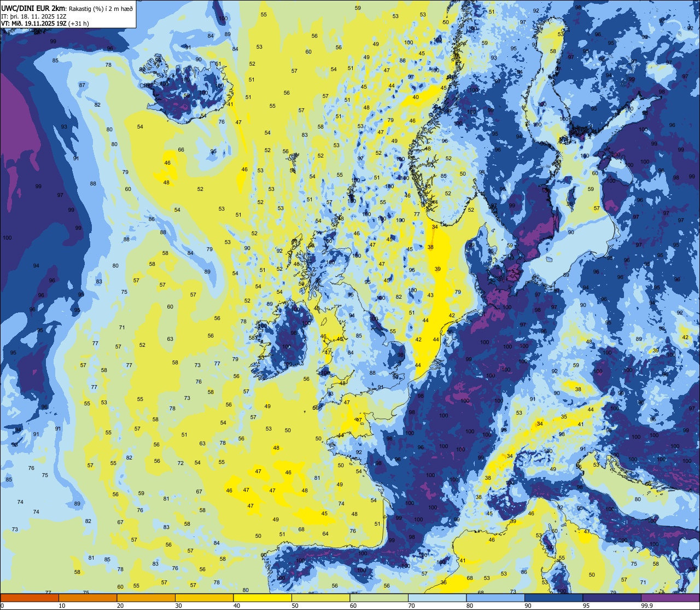700x610 pixels.
Task: Click the 'UWC/DINI EUR 2km' title text
Action: click(x=33, y=7)
